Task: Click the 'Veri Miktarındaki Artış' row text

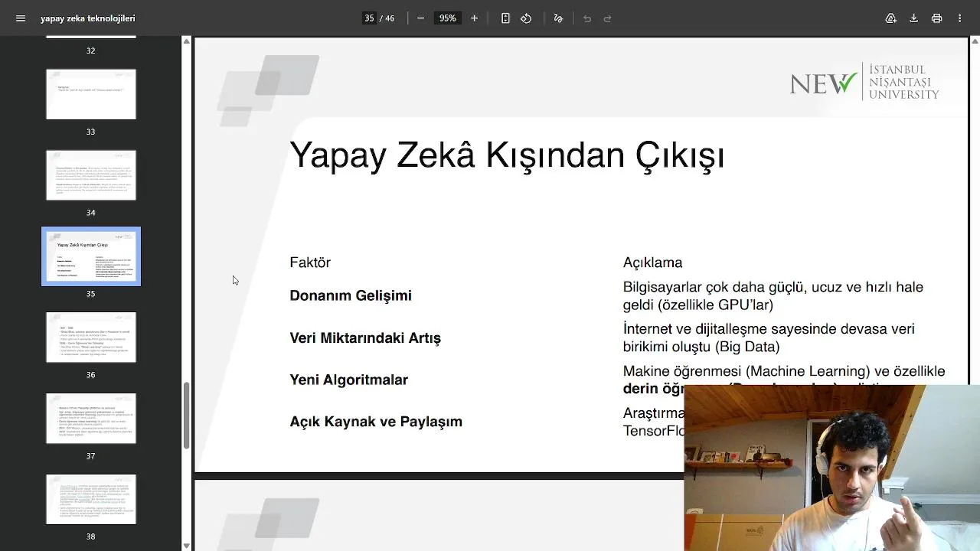Action: tap(365, 337)
